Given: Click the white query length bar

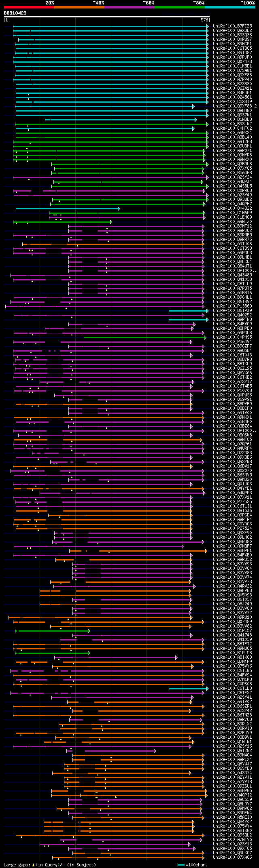Looking at the screenshot, I should point(107,17).
